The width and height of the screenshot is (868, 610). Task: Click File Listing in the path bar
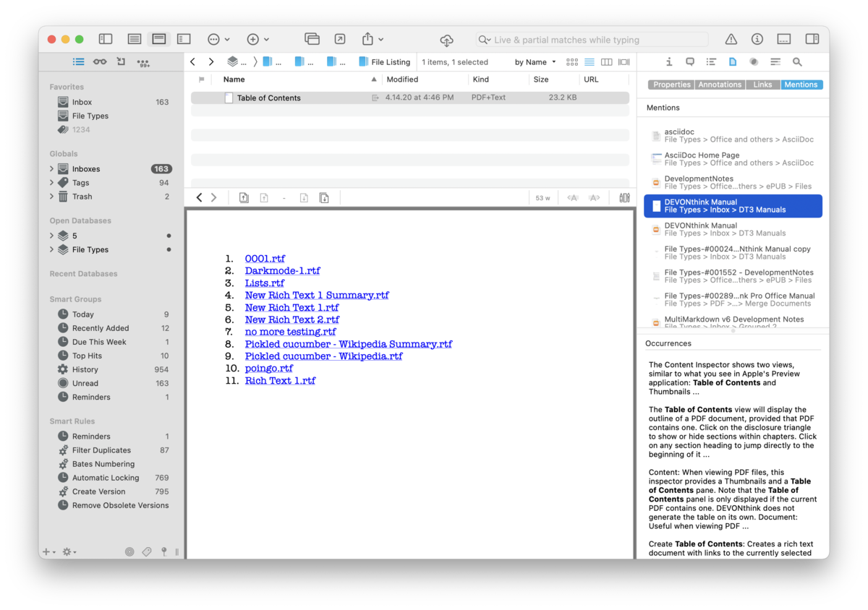[385, 62]
